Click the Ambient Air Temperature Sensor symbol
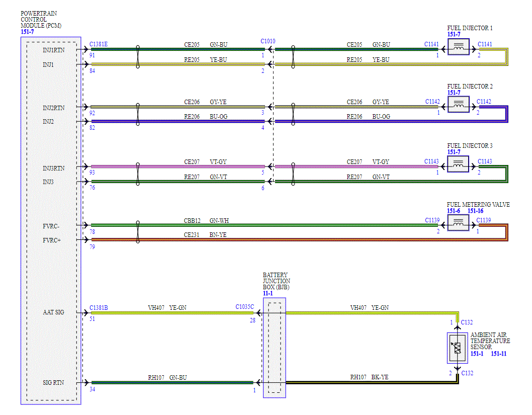 click(458, 348)
